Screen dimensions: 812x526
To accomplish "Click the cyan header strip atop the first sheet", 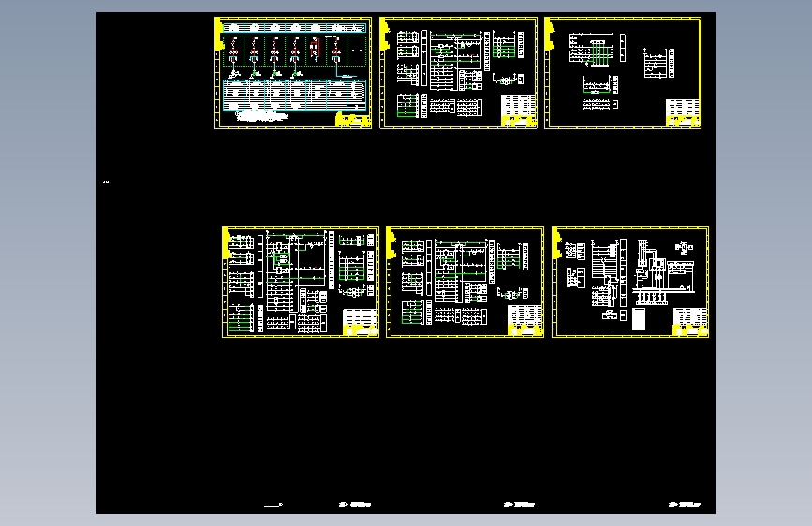I will click(294, 28).
